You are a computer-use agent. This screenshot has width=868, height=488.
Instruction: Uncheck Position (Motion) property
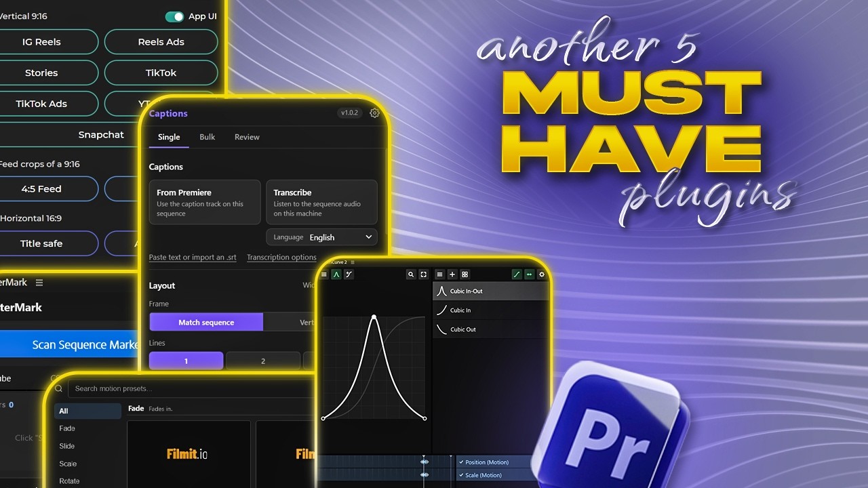[x=461, y=462]
